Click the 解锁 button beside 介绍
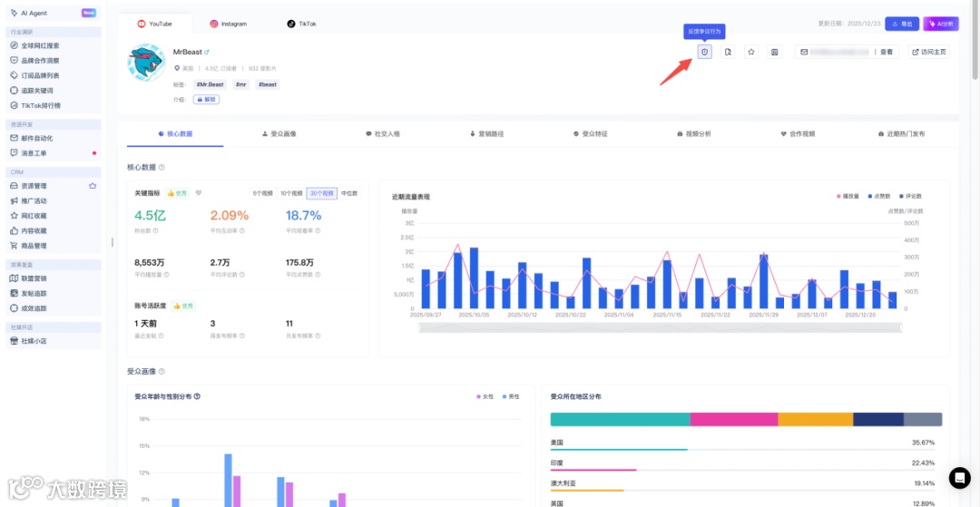The image size is (980, 507). tap(206, 99)
